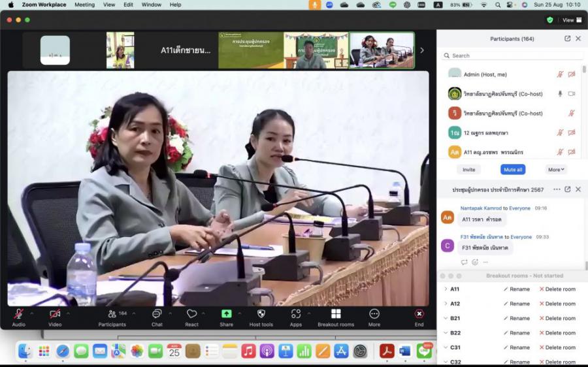Open the Meeting menu in menu bar
This screenshot has width=588, height=367.
click(84, 5)
